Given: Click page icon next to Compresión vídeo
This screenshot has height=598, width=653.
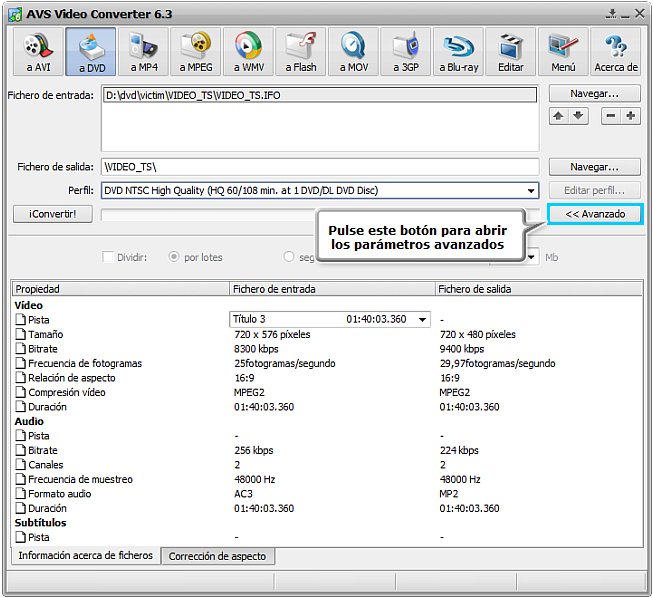Looking at the screenshot, I should click(20, 392).
